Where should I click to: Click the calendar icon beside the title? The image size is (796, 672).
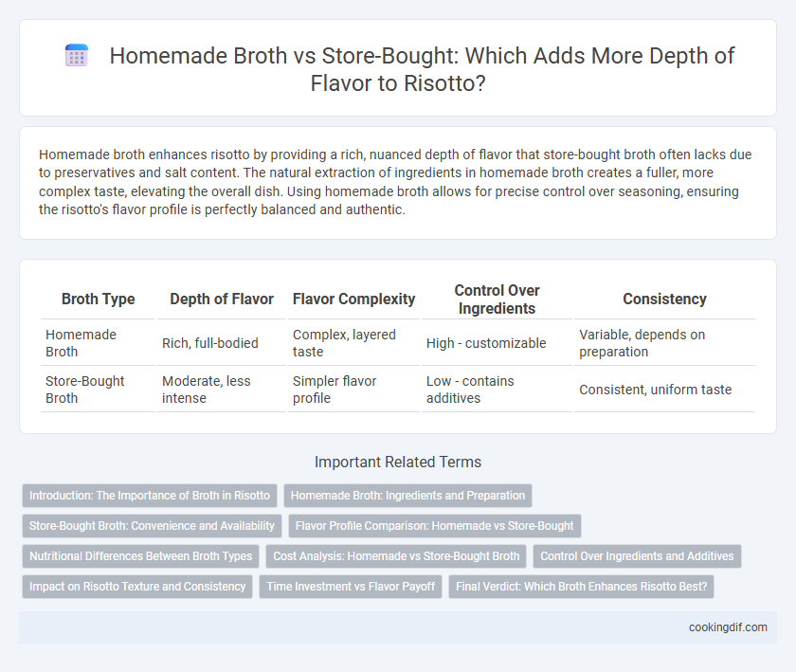[x=77, y=55]
